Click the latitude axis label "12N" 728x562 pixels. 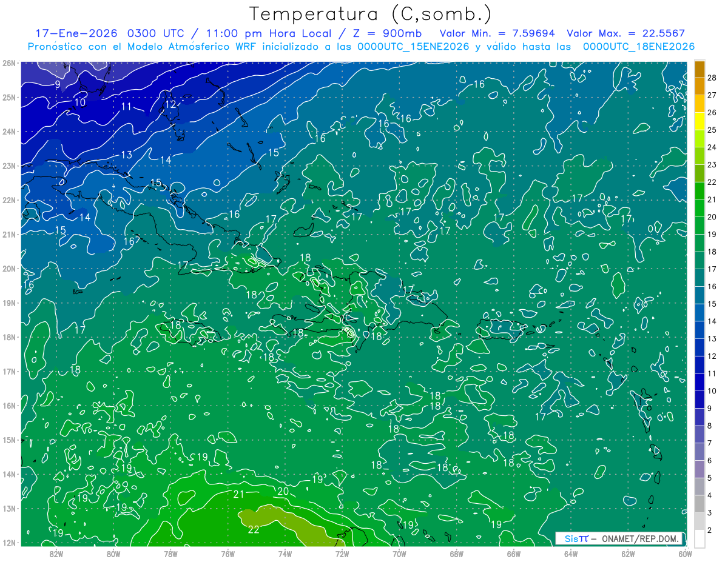pyautogui.click(x=8, y=543)
